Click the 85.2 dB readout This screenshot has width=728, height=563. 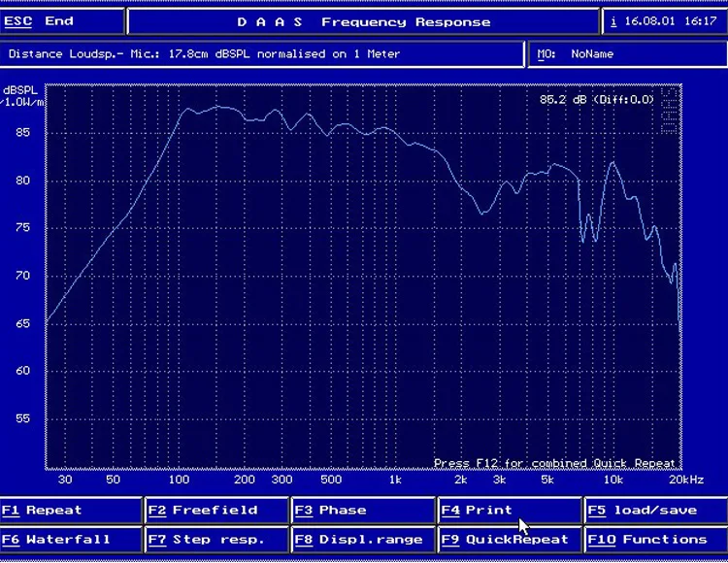point(597,99)
